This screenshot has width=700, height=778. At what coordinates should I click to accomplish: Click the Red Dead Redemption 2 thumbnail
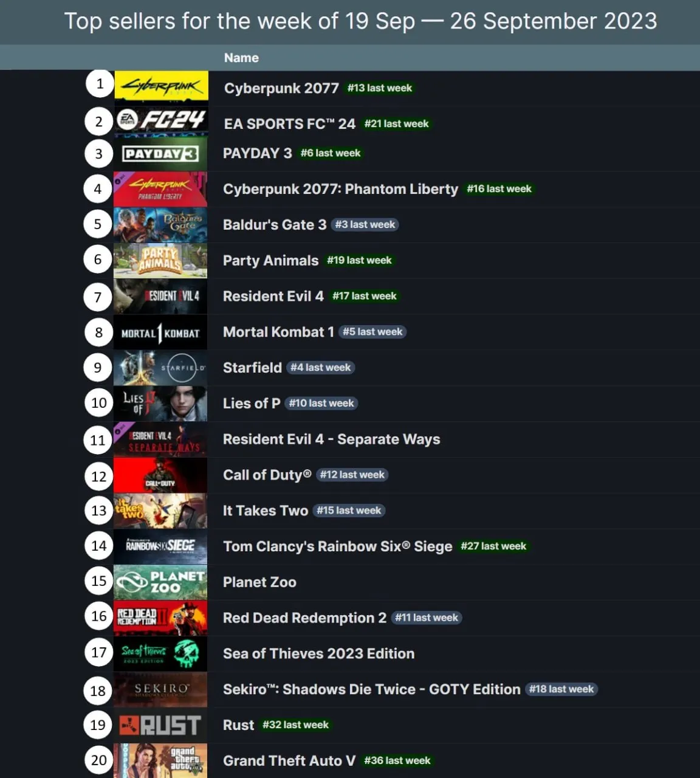pos(160,618)
